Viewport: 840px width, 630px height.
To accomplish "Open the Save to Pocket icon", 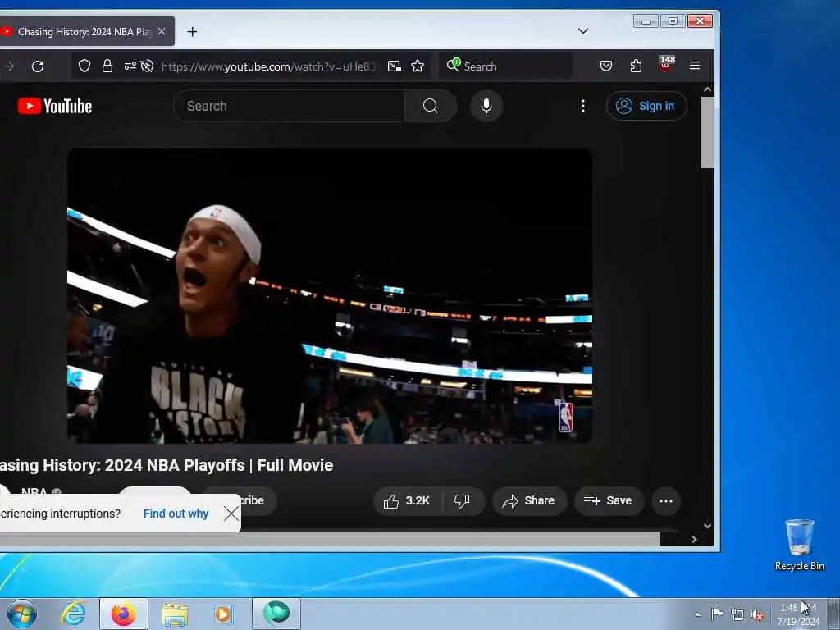I will [x=606, y=66].
